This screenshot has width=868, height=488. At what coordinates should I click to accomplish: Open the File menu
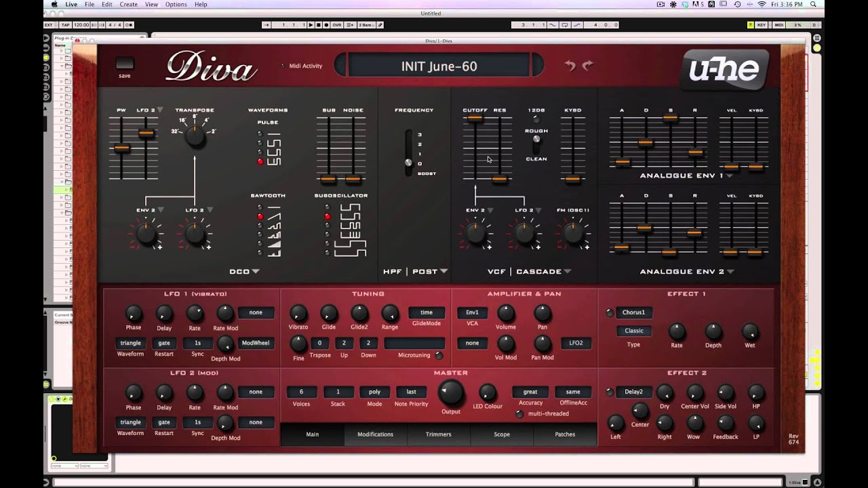(89, 4)
